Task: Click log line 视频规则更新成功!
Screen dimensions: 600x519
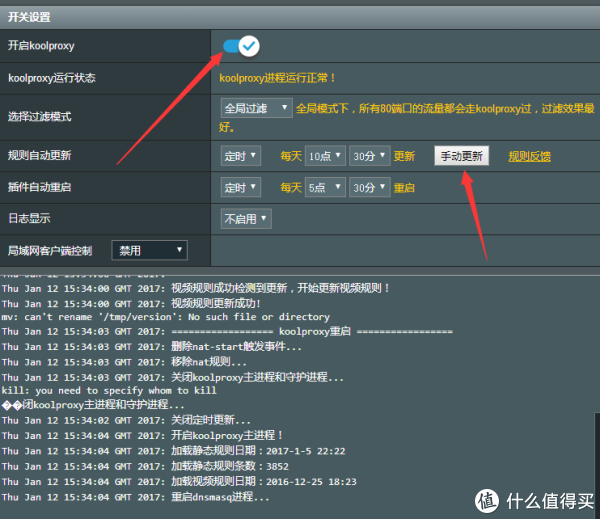Action: 131,304
